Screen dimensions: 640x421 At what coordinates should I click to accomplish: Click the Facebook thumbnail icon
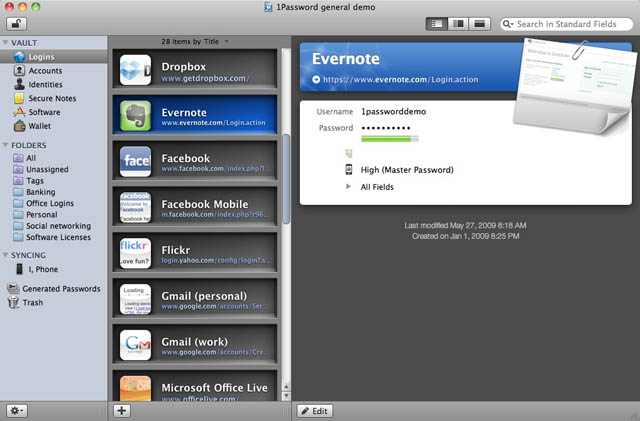click(135, 162)
